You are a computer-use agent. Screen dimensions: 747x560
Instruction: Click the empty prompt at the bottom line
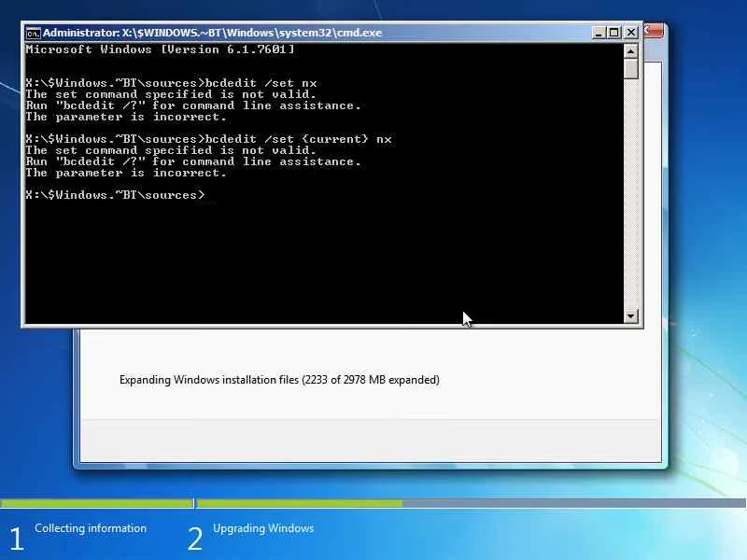[x=115, y=195]
